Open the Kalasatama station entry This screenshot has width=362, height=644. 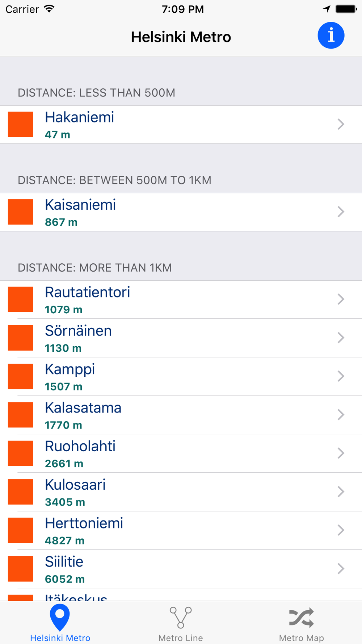click(181, 415)
